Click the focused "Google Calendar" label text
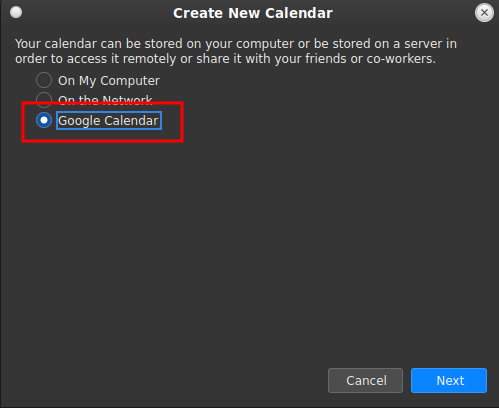Viewport: 499px width, 408px height. (x=109, y=121)
